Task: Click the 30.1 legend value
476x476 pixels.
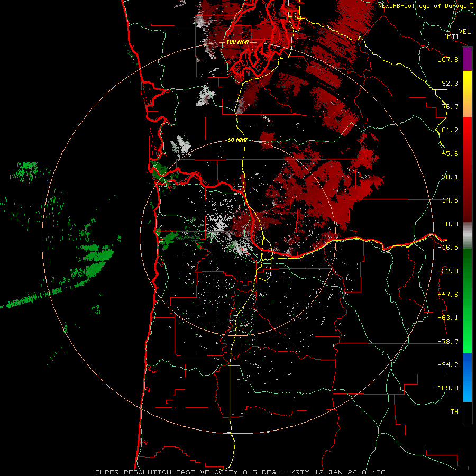Action: click(450, 177)
